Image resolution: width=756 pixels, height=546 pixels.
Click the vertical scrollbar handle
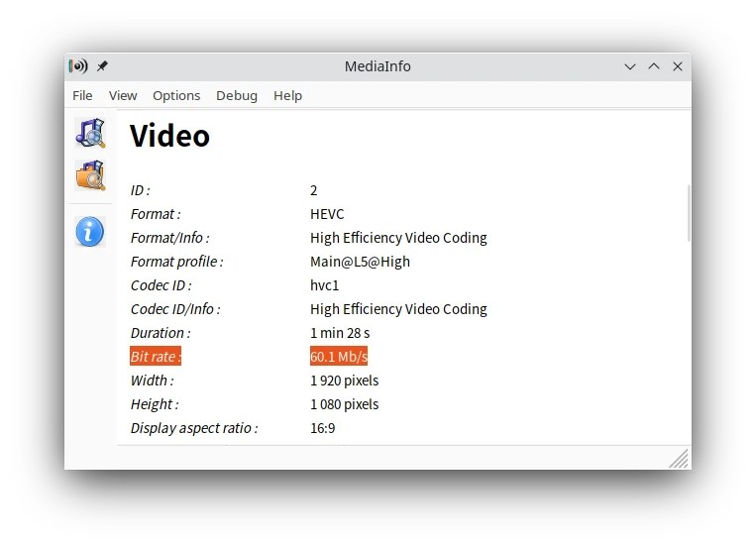689,213
